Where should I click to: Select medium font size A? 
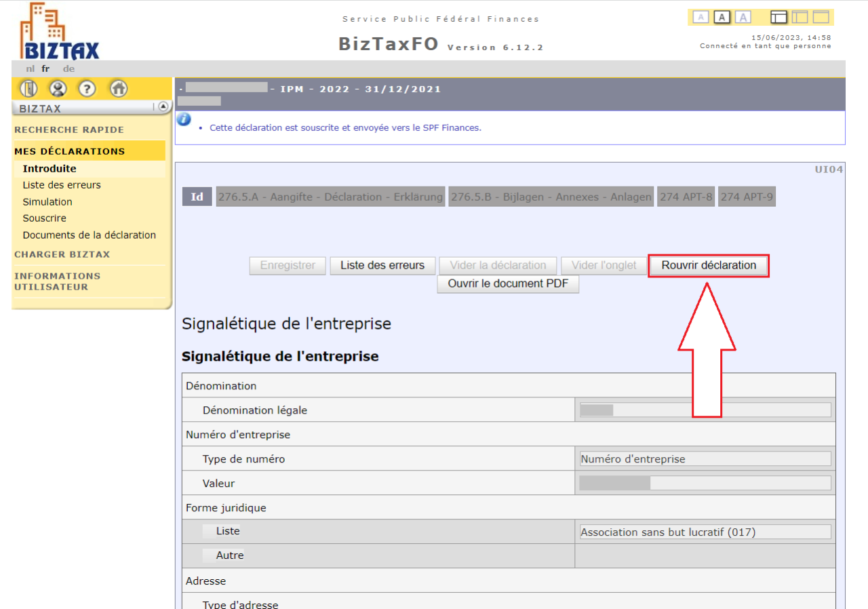(x=722, y=18)
